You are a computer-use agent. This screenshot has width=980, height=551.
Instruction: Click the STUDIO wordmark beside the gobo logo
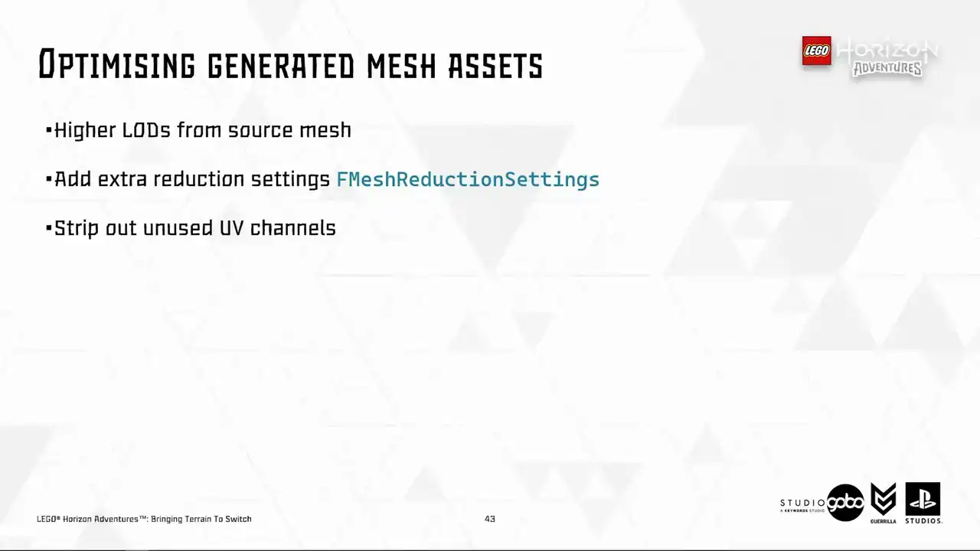(x=802, y=503)
